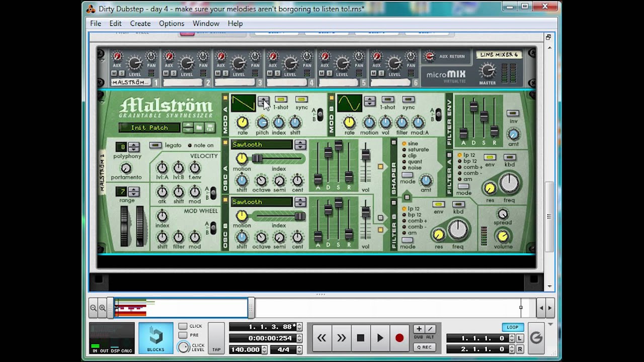Click the TAP tempo button
The height and width of the screenshot is (362, 644).
216,338
